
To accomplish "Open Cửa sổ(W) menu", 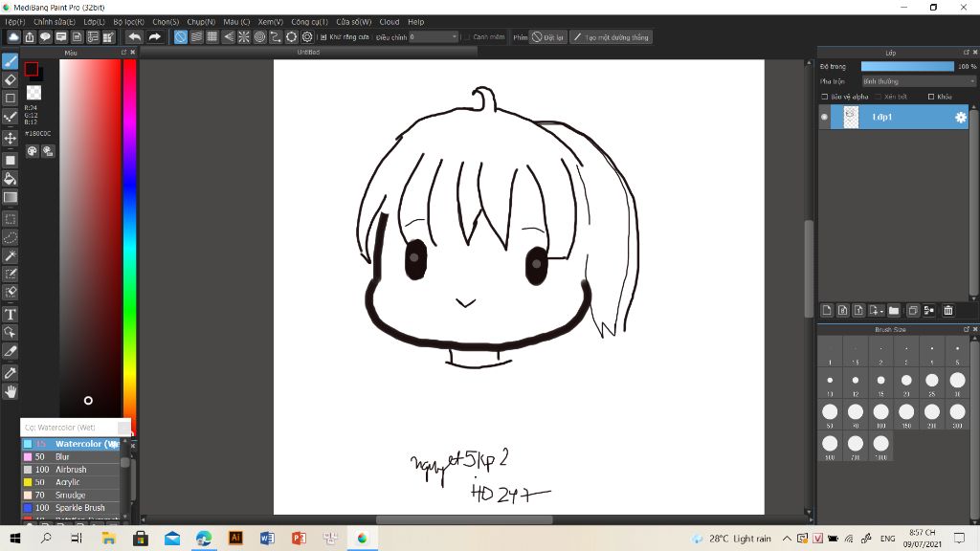I will tap(354, 22).
